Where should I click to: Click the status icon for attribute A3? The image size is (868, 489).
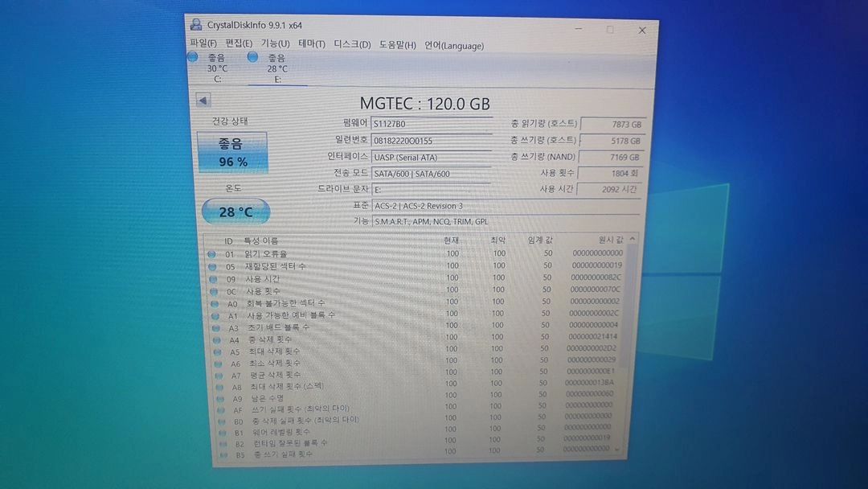(216, 328)
